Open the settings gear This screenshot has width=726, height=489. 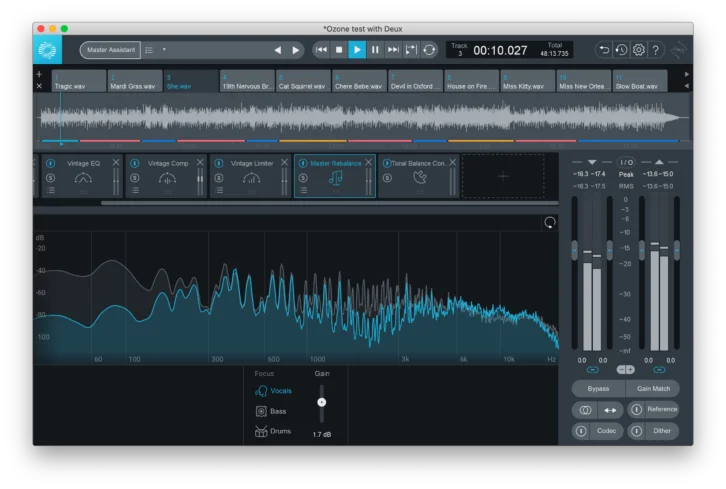tap(639, 50)
